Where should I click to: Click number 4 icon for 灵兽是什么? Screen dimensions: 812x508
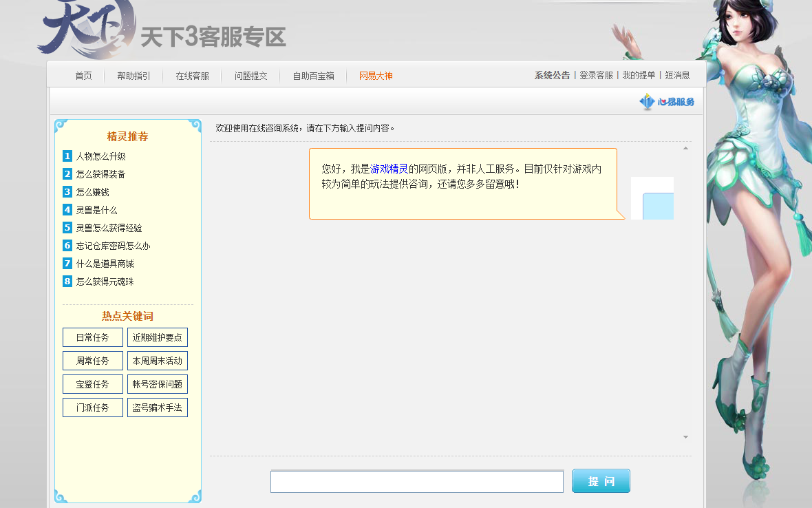(x=67, y=210)
